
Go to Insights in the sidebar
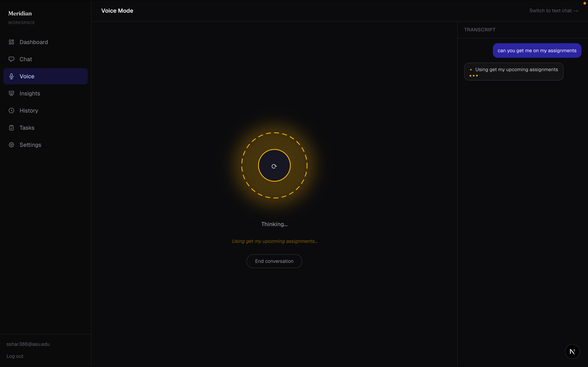(30, 93)
